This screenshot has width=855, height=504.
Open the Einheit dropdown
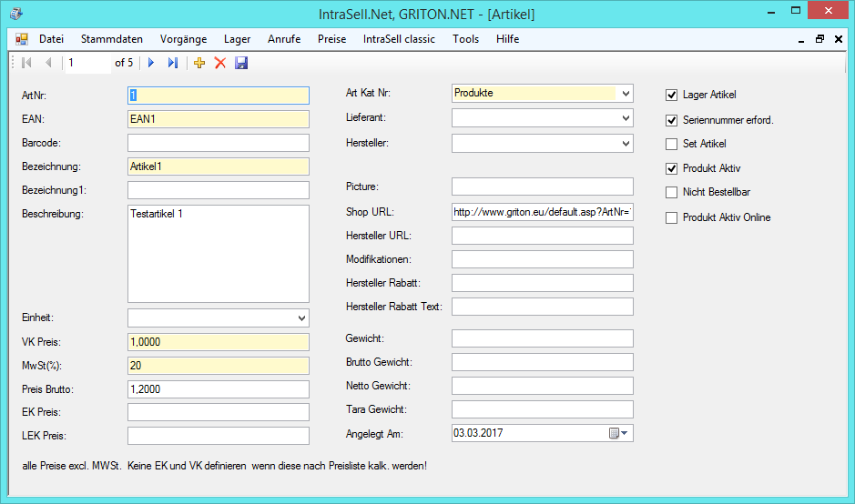pos(301,318)
